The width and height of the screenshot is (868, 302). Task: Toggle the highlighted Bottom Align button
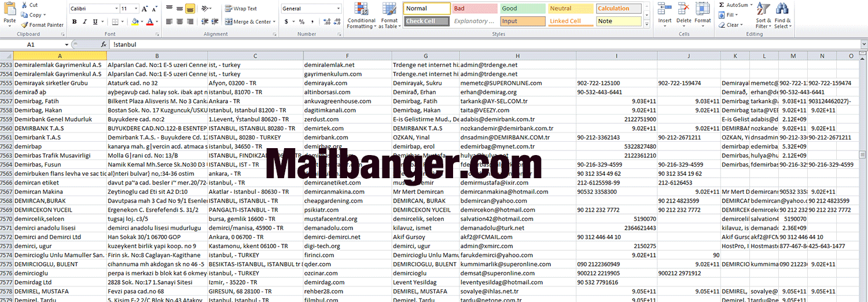click(x=190, y=9)
